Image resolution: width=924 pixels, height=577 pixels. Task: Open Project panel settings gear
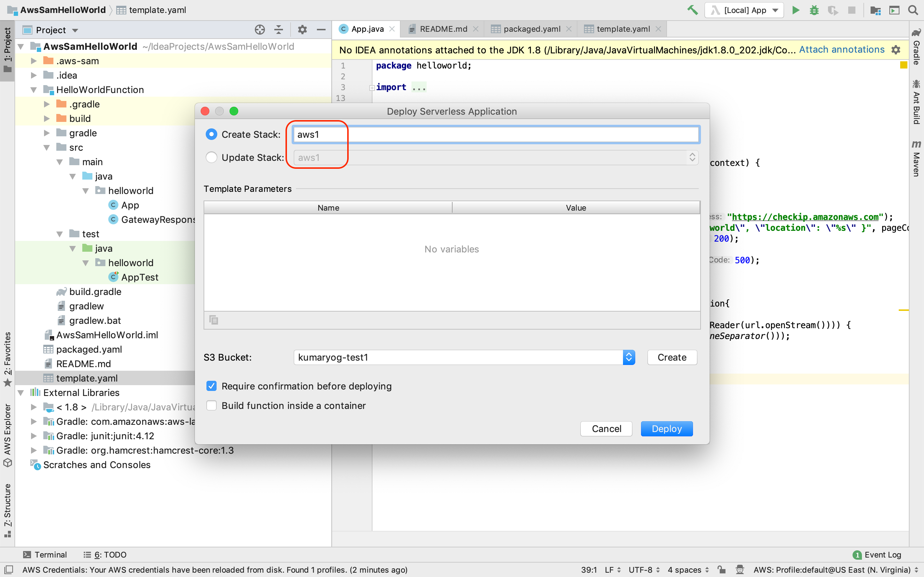[x=302, y=30]
